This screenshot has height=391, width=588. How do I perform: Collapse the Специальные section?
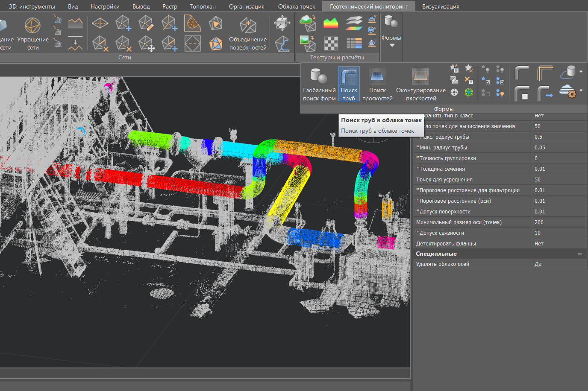(x=579, y=254)
